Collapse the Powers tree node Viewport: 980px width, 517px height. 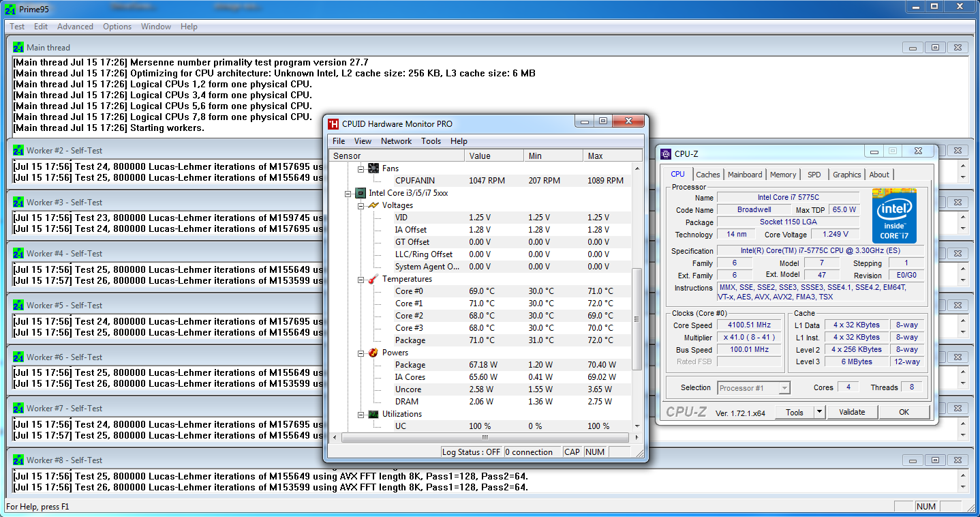[361, 353]
